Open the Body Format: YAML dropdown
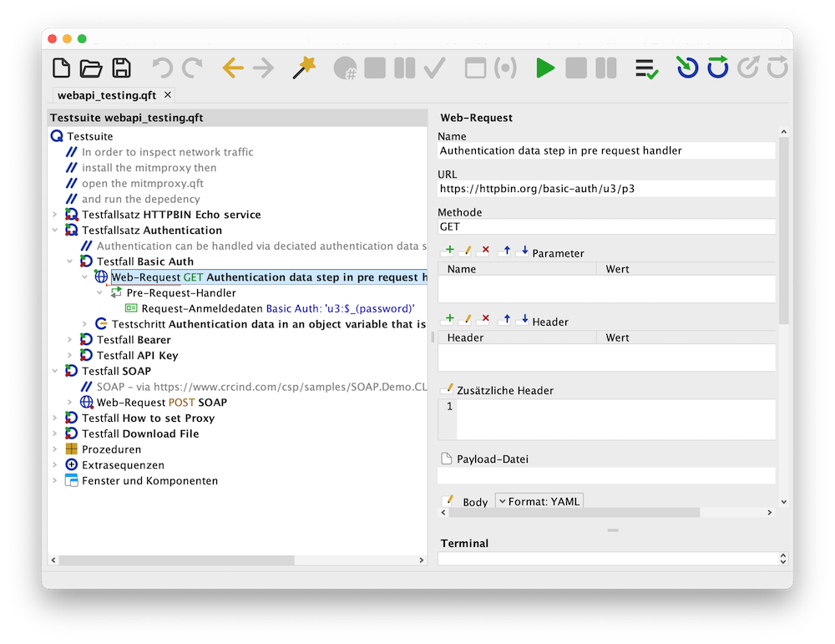This screenshot has width=835, height=644. [539, 501]
